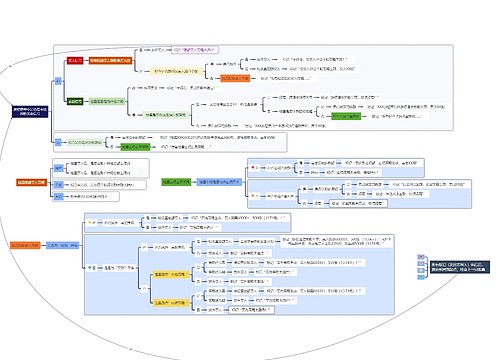Select the green node in the middle-right top branch
Viewport: 500px width, 360px height.
(346, 116)
